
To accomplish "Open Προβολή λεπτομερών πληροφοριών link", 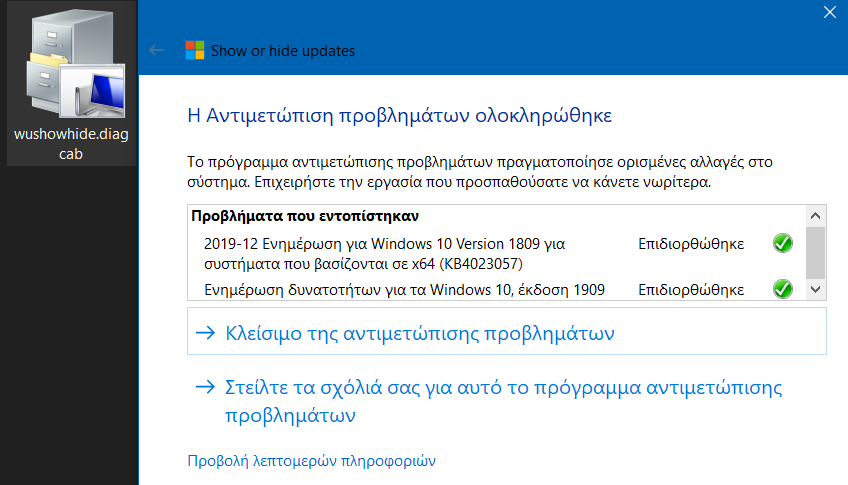I will point(311,461).
